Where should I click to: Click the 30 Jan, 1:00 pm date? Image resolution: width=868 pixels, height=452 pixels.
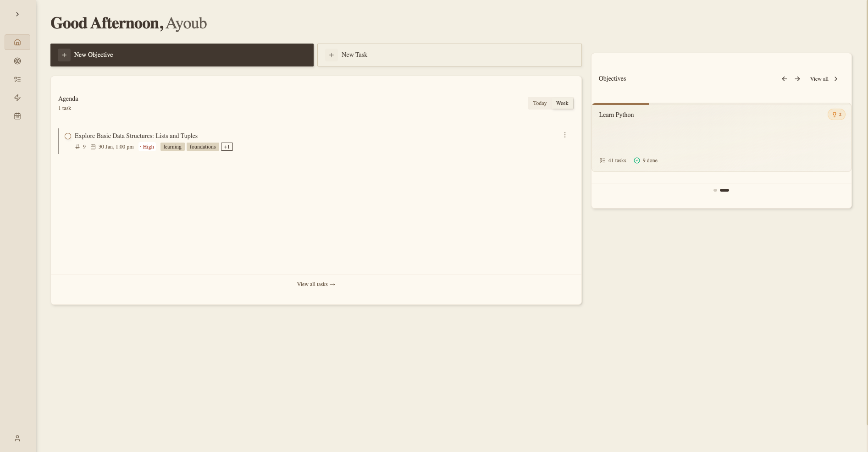[116, 147]
